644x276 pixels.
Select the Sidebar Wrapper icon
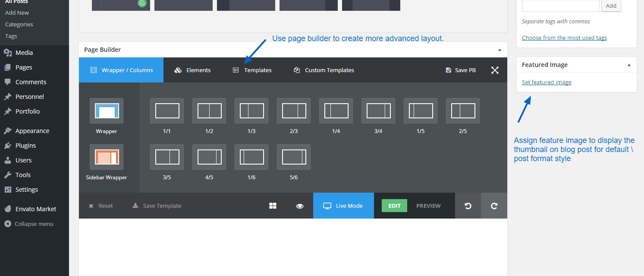tap(106, 157)
